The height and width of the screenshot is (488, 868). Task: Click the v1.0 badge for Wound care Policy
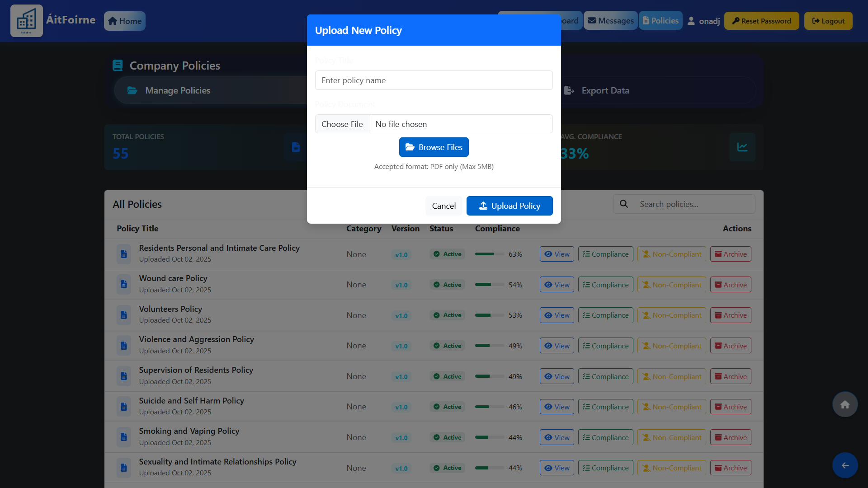click(x=401, y=285)
